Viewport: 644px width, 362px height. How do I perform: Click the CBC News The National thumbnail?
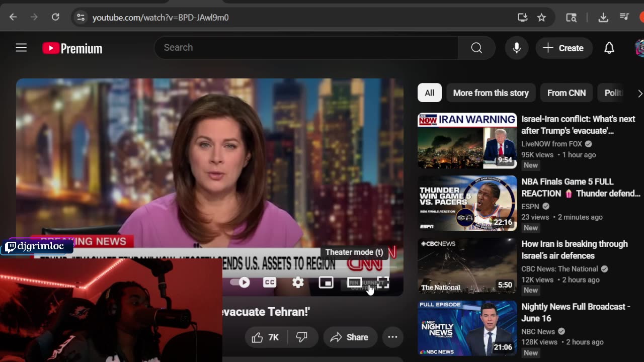pyautogui.click(x=467, y=266)
